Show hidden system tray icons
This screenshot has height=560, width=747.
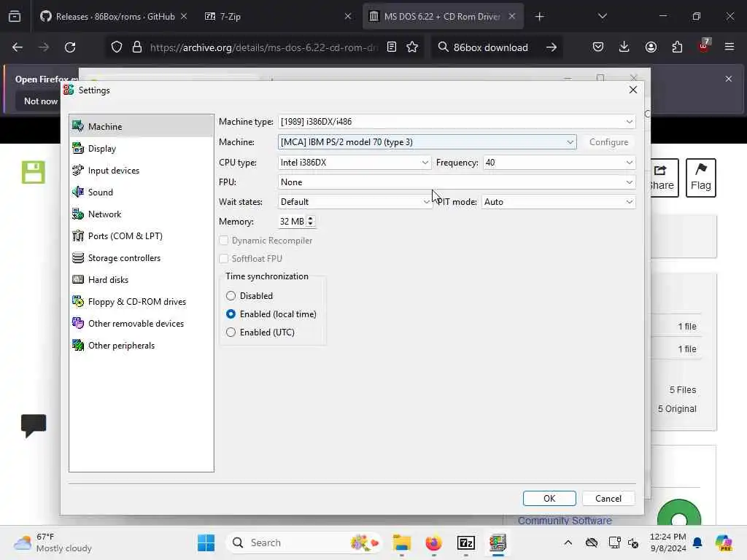[568, 542]
